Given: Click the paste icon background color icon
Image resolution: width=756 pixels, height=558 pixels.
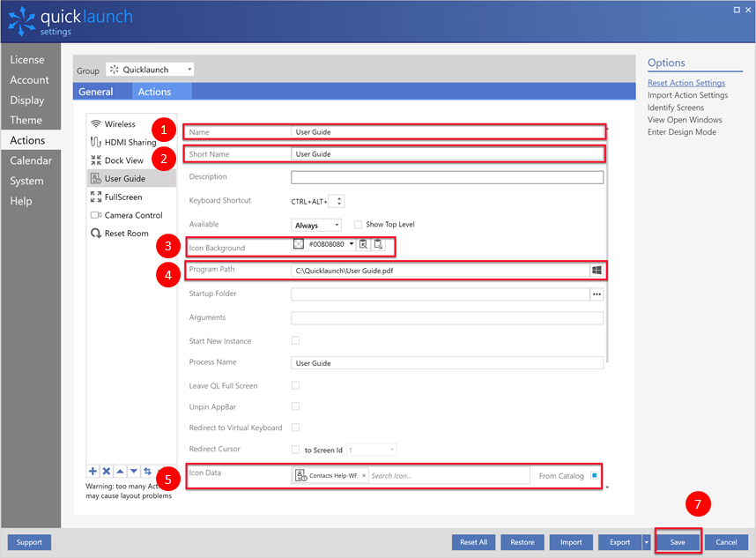Looking at the screenshot, I should [379, 244].
